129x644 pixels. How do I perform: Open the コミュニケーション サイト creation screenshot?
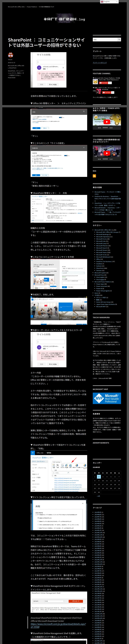point(59,274)
